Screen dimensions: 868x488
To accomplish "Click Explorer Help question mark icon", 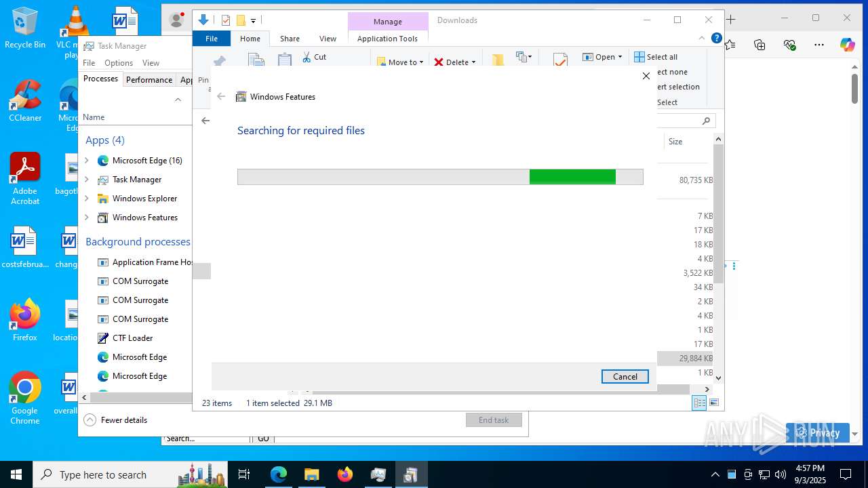I will pyautogui.click(x=716, y=38).
